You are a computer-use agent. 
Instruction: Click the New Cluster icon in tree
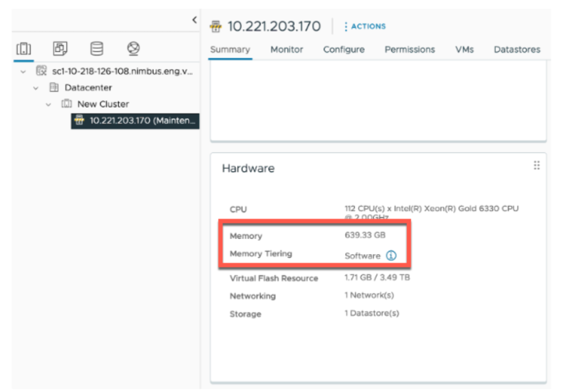pyautogui.click(x=67, y=104)
